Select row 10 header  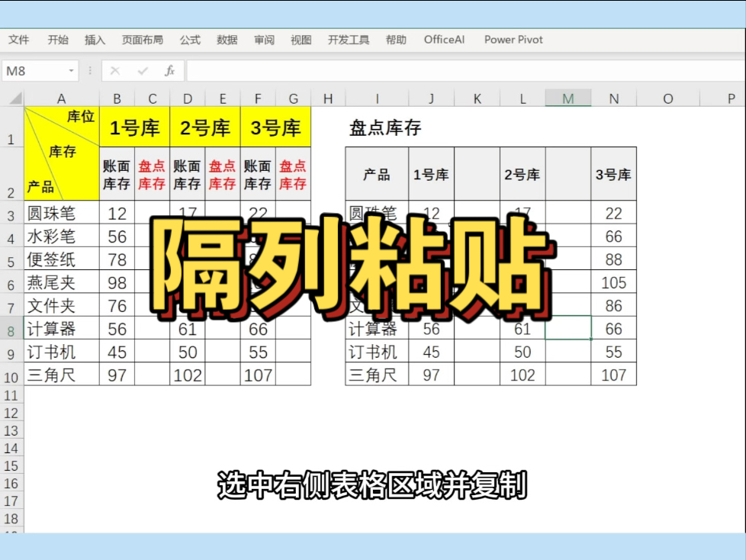12,374
